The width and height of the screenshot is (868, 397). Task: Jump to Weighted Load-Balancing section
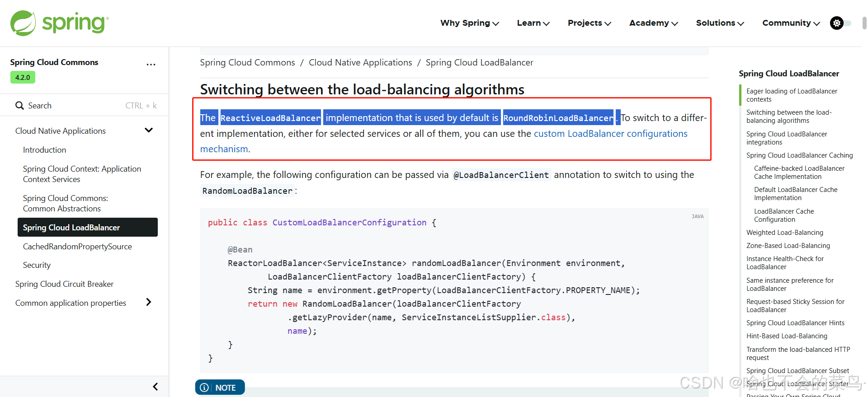click(785, 233)
